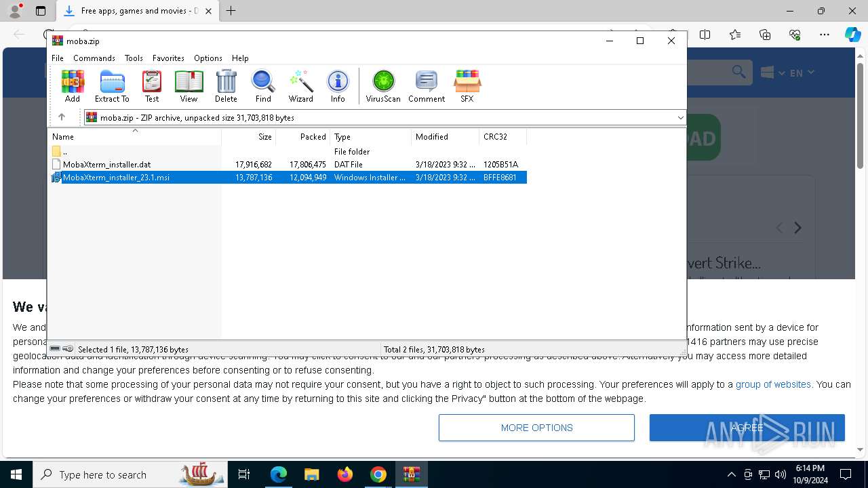The image size is (868, 488).
Task: Open Chrome from the taskbar
Action: point(378,474)
